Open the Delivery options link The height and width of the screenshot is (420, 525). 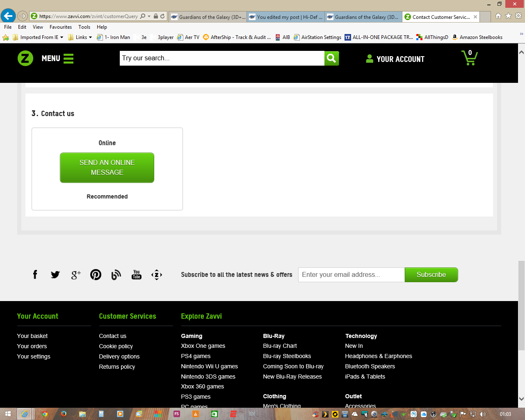tap(119, 356)
